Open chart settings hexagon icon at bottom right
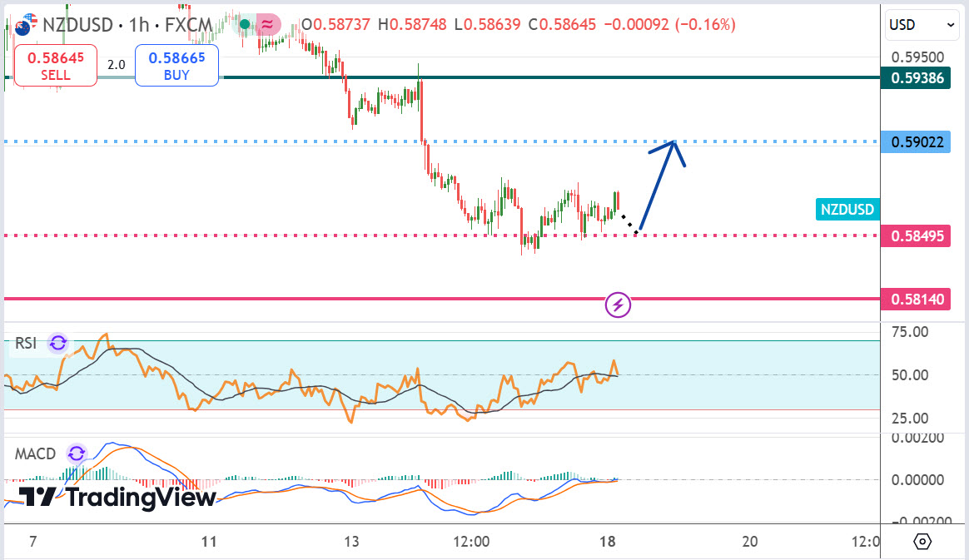The image size is (969, 560). coord(922,542)
